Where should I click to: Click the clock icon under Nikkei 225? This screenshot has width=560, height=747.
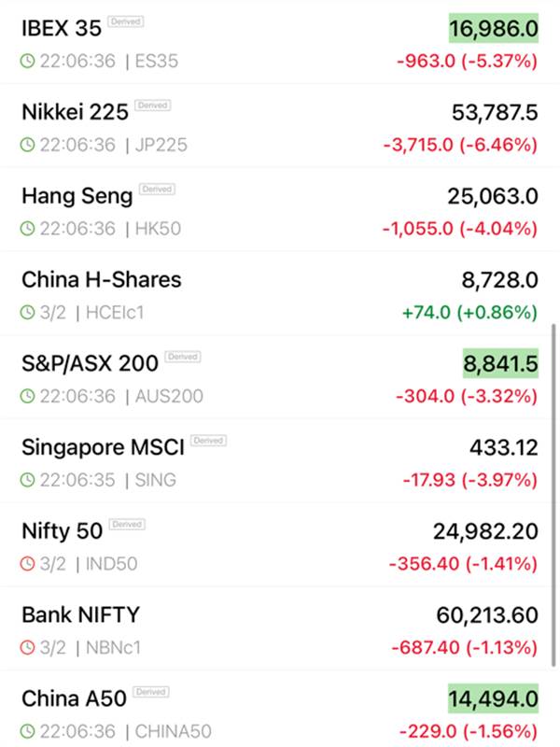click(28, 145)
